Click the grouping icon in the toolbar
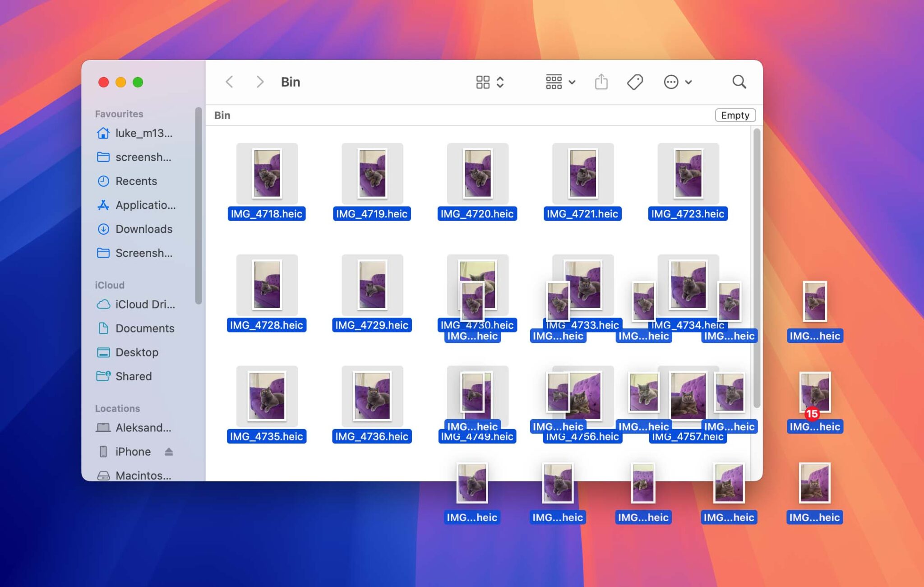Image resolution: width=924 pixels, height=587 pixels. [554, 82]
